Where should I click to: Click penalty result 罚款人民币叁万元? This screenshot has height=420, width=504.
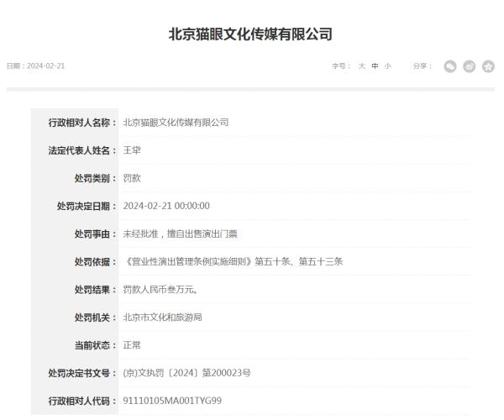(x=160, y=290)
